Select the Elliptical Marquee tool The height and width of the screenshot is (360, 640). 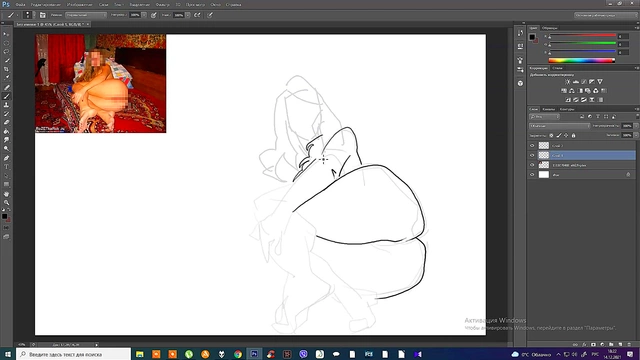6,43
